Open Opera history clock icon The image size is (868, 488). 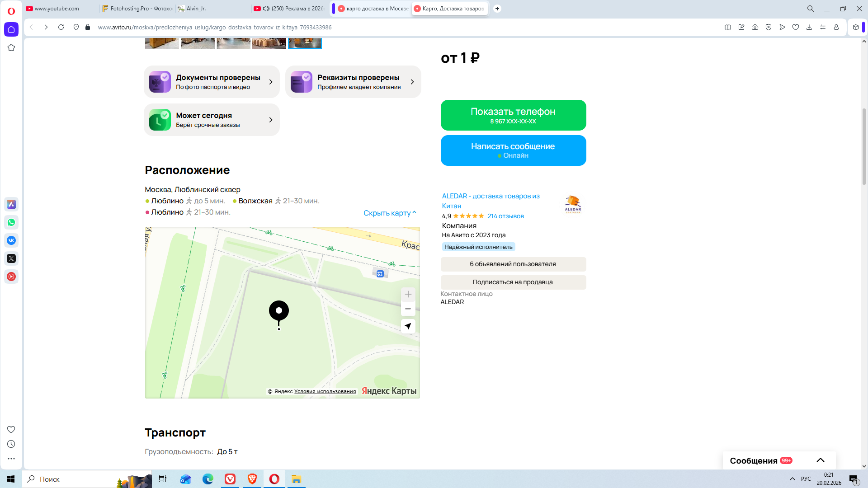tap(11, 444)
